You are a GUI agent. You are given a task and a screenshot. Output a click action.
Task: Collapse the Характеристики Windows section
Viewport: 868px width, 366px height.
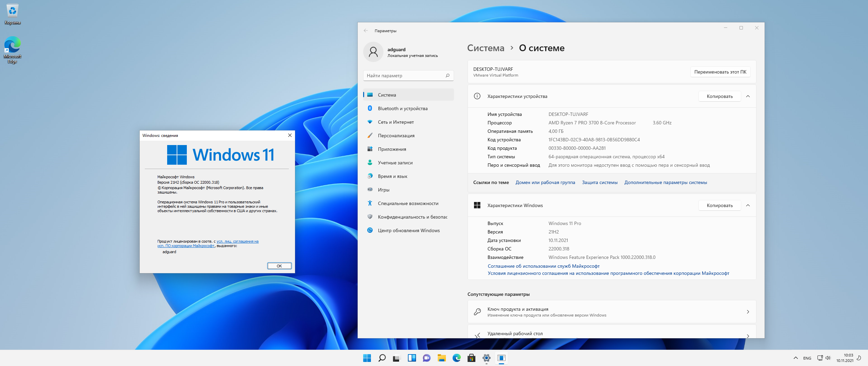coord(748,205)
